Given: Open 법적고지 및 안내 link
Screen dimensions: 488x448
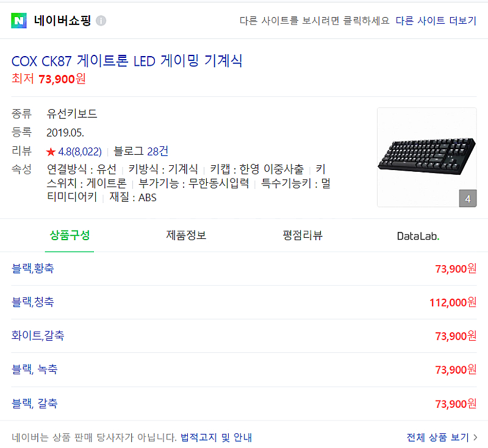Looking at the screenshot, I should tap(216, 438).
